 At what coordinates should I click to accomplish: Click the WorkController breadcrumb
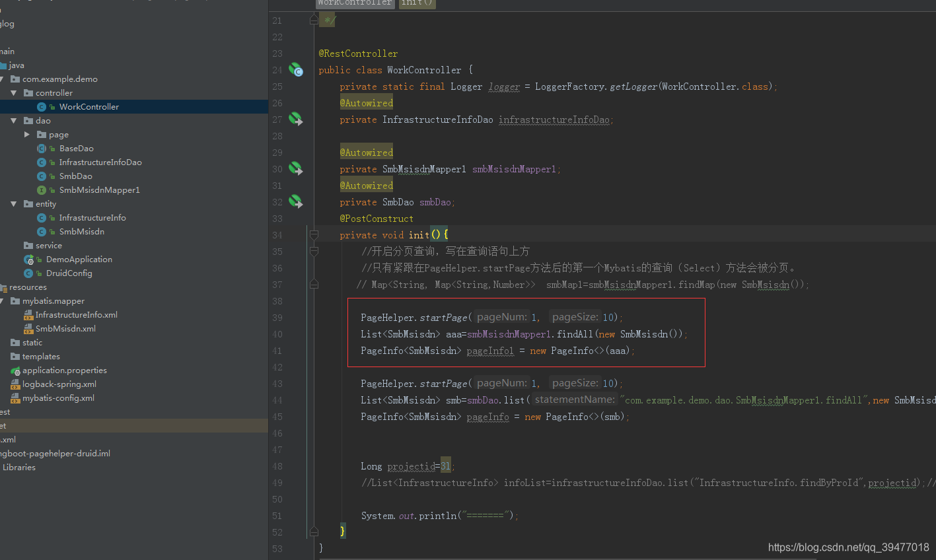(x=355, y=3)
